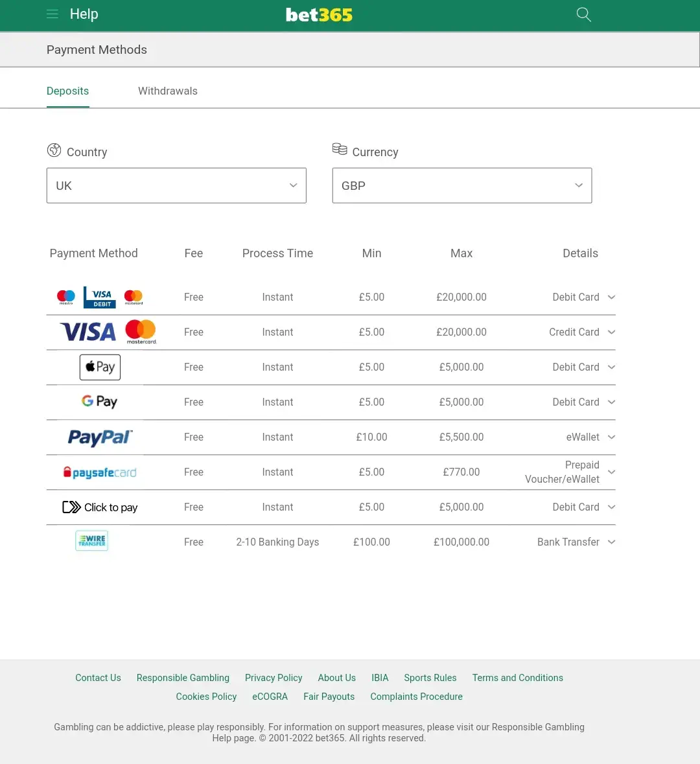Open the hamburger menu next to Help
Viewport: 700px width, 764px height.
pos(52,14)
